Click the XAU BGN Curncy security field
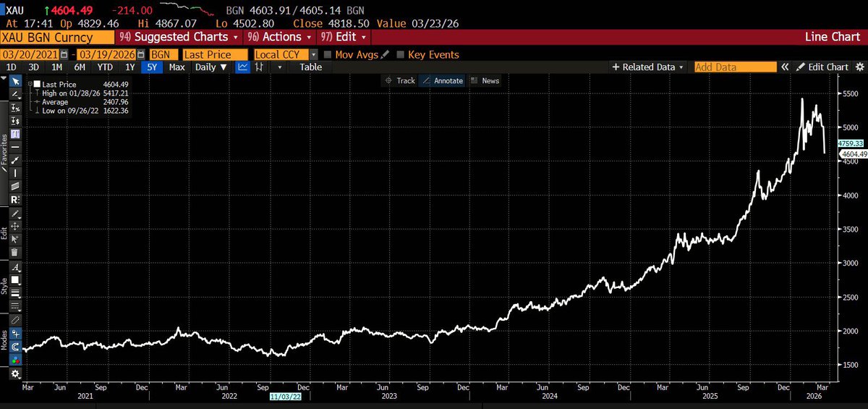This screenshot has width=868, height=409. pos(57,37)
